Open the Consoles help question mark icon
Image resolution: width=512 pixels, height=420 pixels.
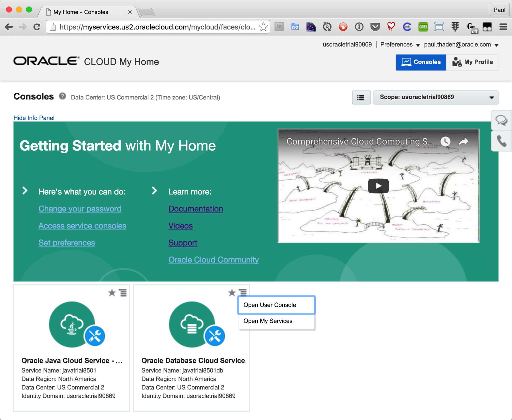[x=62, y=96]
